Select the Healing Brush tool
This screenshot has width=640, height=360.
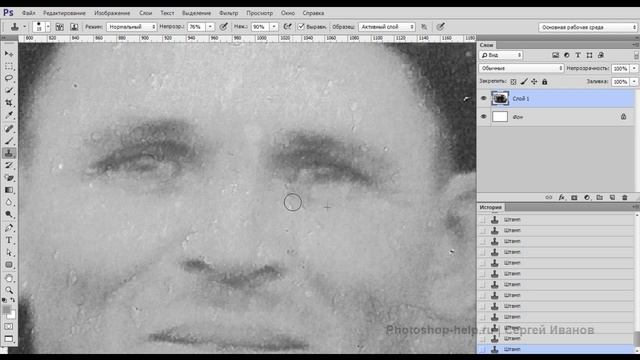pos(9,129)
